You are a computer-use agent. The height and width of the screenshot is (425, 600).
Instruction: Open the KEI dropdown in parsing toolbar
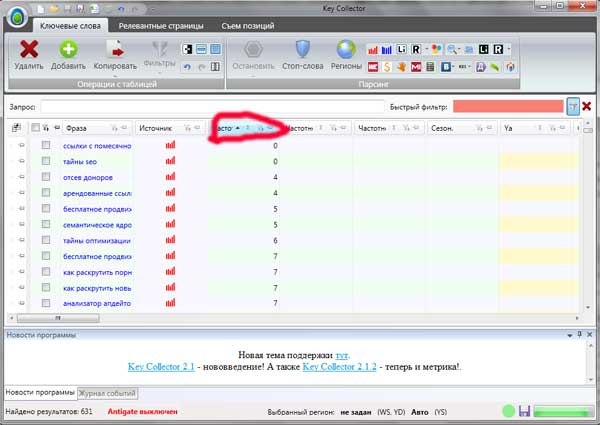tap(464, 67)
